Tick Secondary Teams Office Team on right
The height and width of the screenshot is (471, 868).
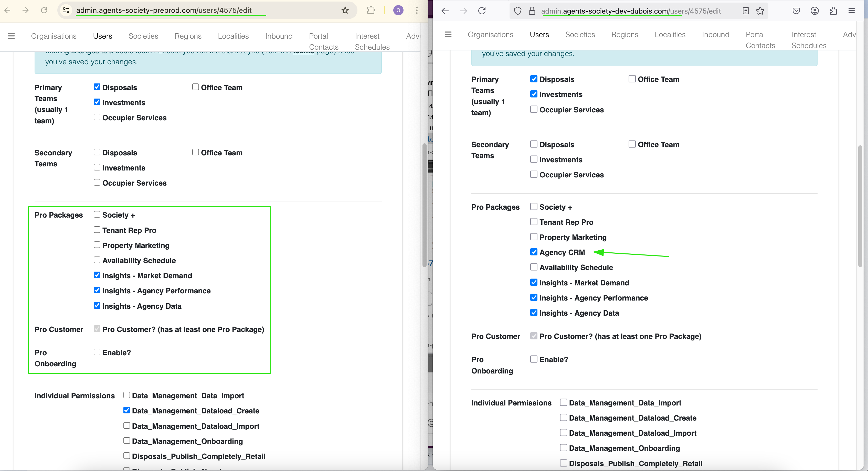click(632, 144)
